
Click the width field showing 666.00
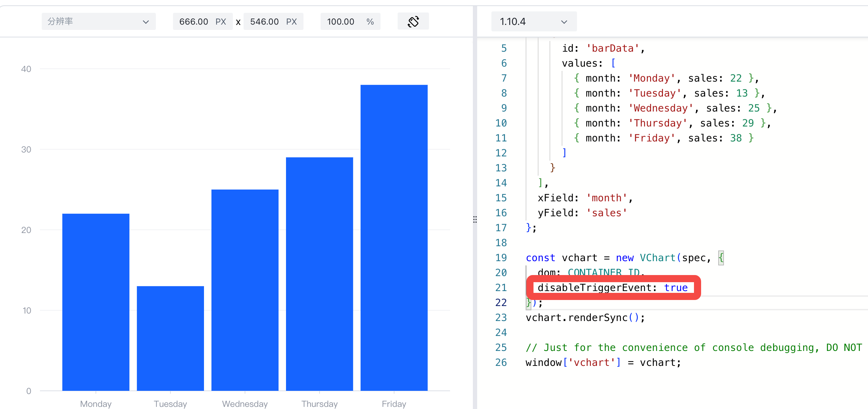[x=203, y=22]
